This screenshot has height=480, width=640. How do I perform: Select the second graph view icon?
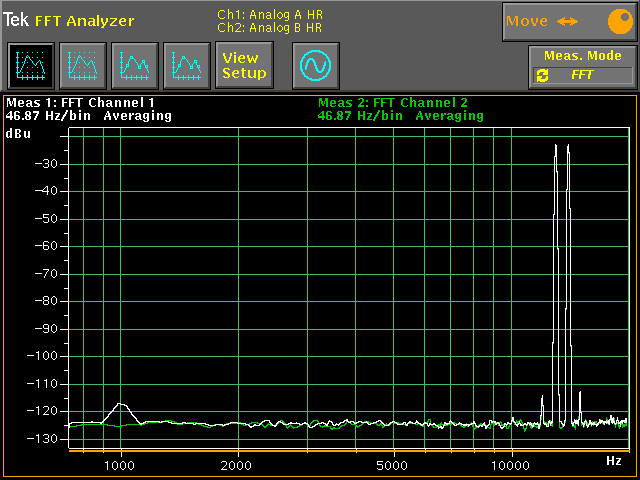[82, 66]
